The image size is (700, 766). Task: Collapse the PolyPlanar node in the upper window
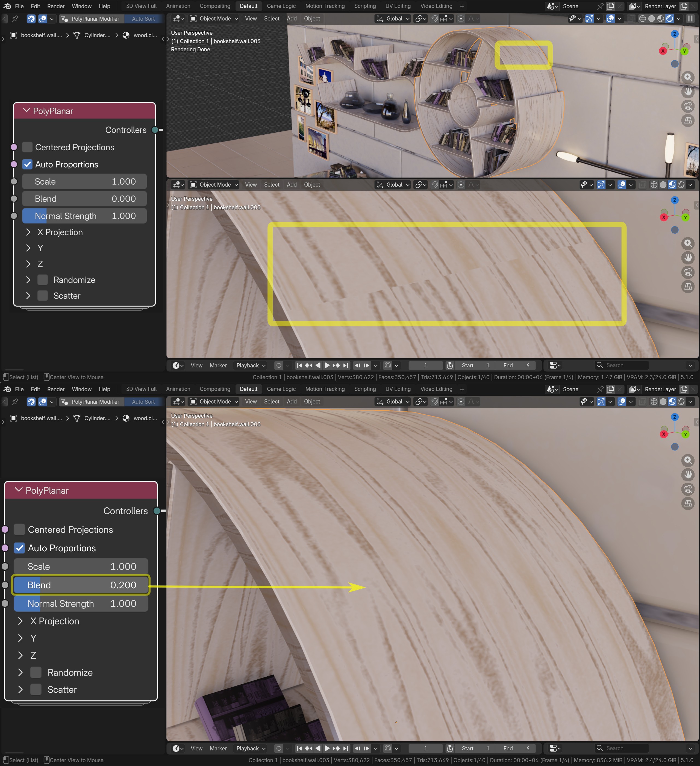click(27, 111)
